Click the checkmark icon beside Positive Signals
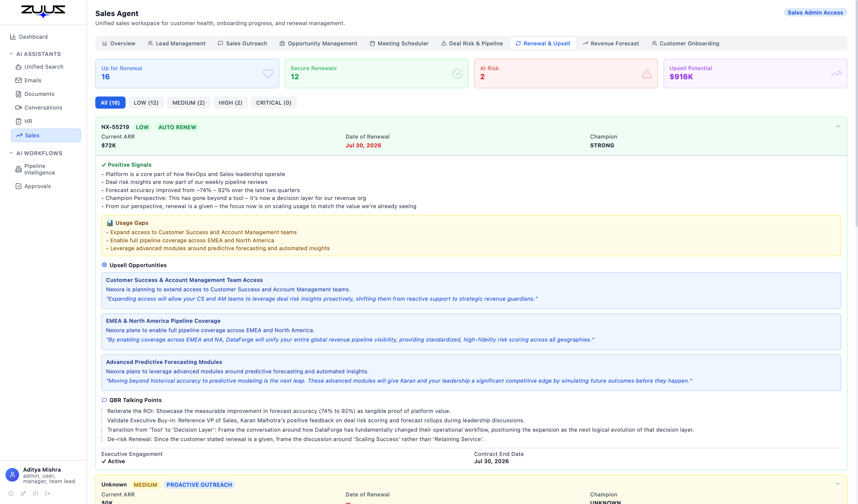This screenshot has width=858, height=504. 104,165
